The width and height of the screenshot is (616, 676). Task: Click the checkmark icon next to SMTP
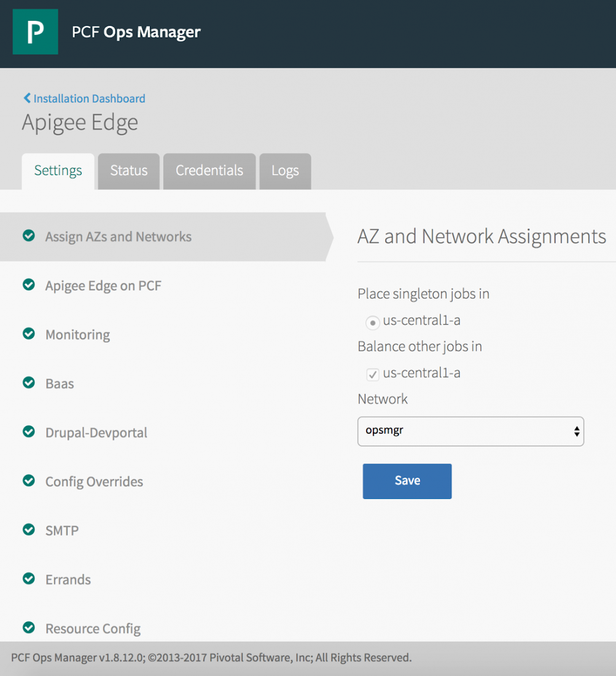[28, 530]
